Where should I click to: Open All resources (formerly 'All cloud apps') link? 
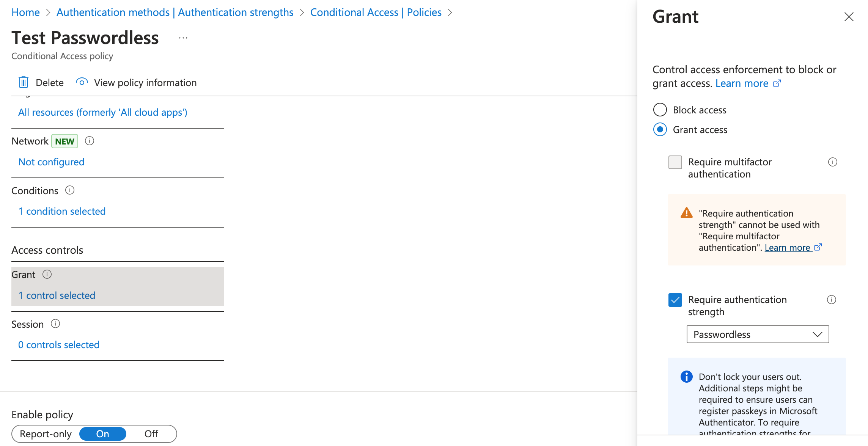103,112
